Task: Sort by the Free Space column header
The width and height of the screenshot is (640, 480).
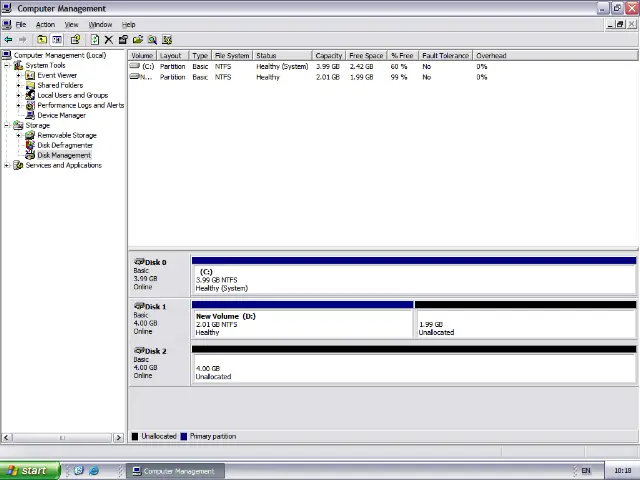Action: [365, 56]
